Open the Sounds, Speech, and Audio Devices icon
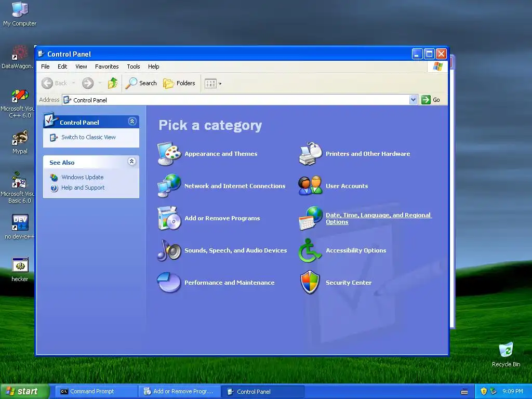This screenshot has height=399, width=532. pos(169,250)
